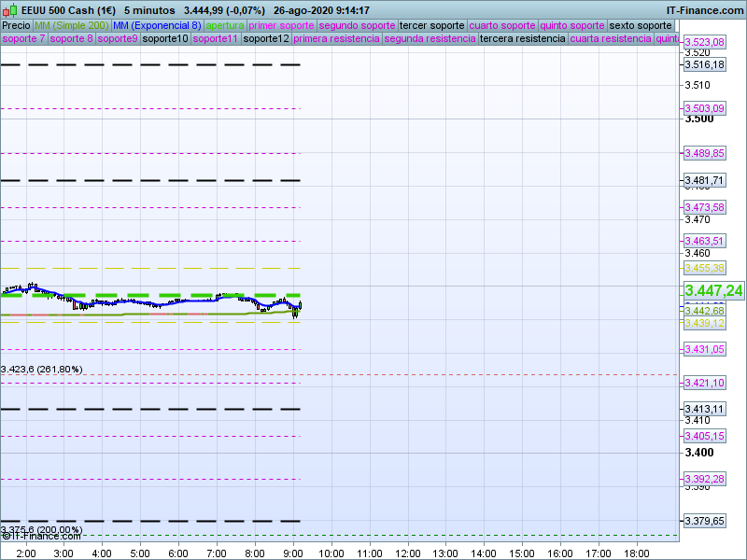Click the MM (Exponencial 8) indicator label
This screenshot has width=747, height=560.
(150, 25)
